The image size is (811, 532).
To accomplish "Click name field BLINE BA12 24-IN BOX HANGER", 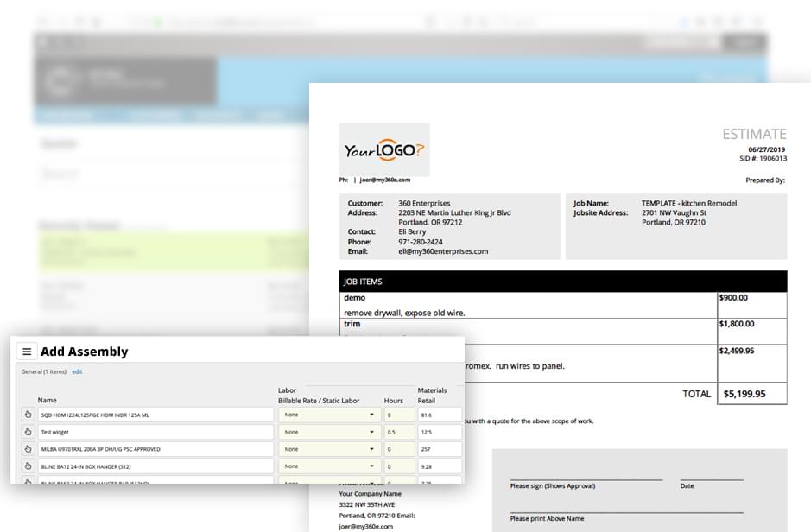I will coord(155,465).
